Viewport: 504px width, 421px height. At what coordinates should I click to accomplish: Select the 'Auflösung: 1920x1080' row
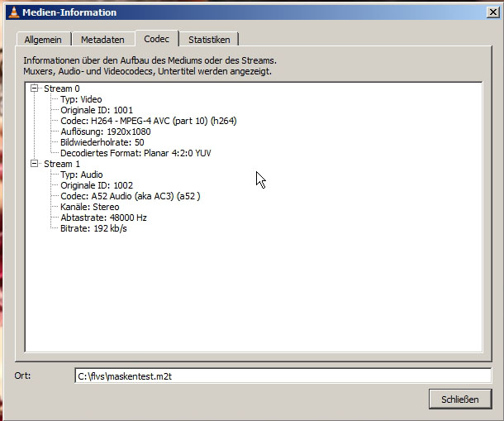[106, 132]
